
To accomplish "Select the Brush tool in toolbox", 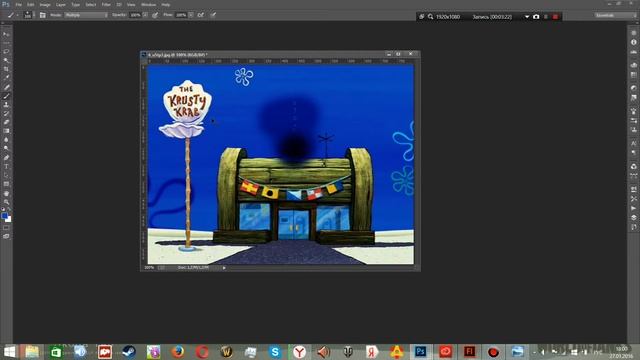I will tap(6, 96).
